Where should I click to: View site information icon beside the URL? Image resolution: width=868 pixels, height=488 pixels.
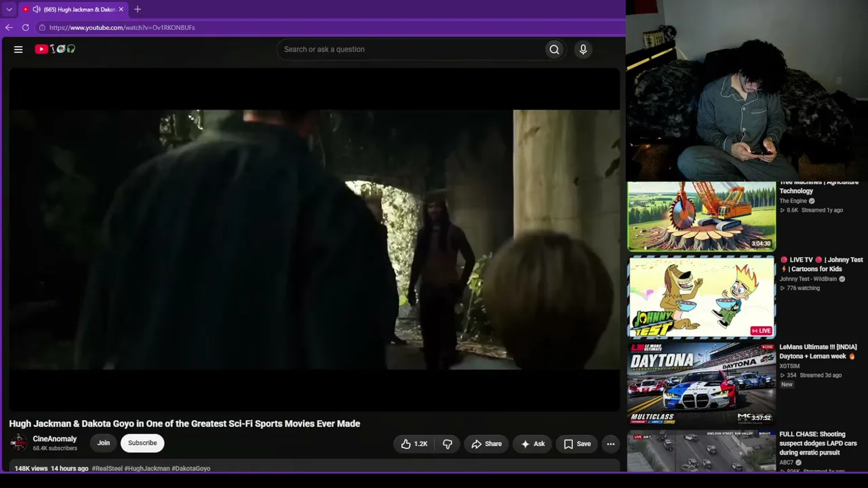click(42, 28)
